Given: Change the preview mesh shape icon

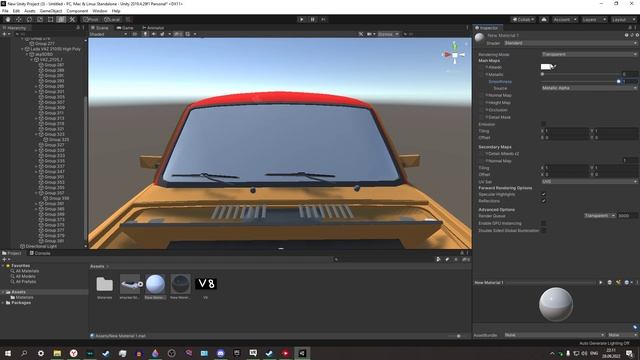Looking at the screenshot, I should point(610,282).
